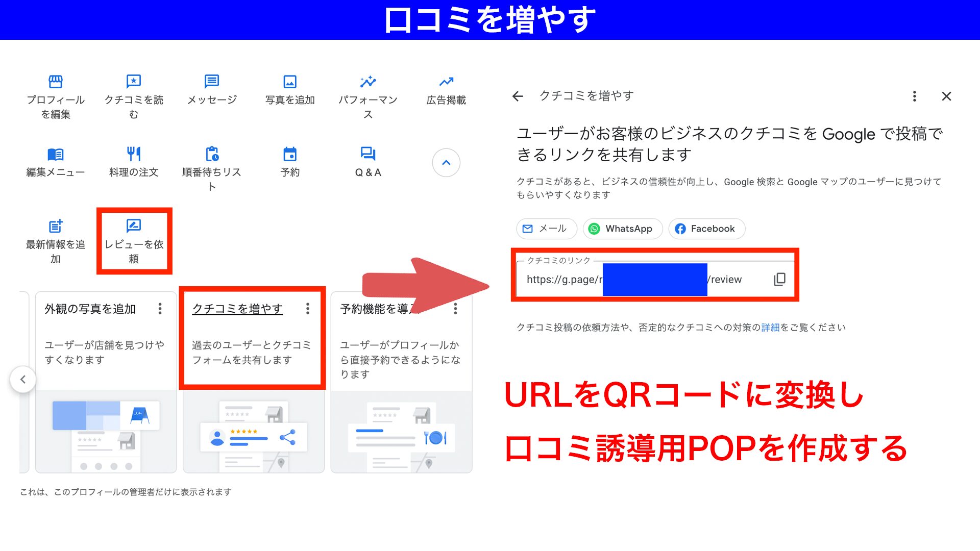Copy the review link with copy icon
The height and width of the screenshot is (551, 980).
pyautogui.click(x=779, y=279)
